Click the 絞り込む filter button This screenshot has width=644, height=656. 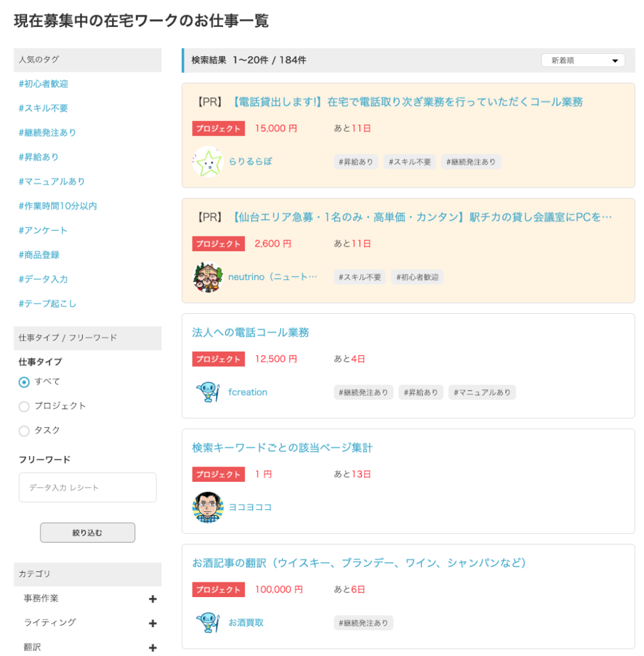(x=87, y=532)
